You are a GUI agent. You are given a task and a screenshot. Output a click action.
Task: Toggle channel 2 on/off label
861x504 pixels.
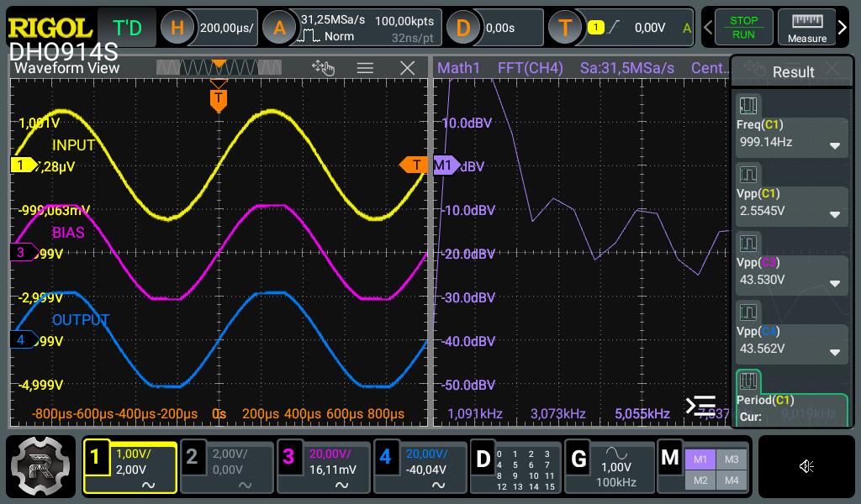(192, 456)
